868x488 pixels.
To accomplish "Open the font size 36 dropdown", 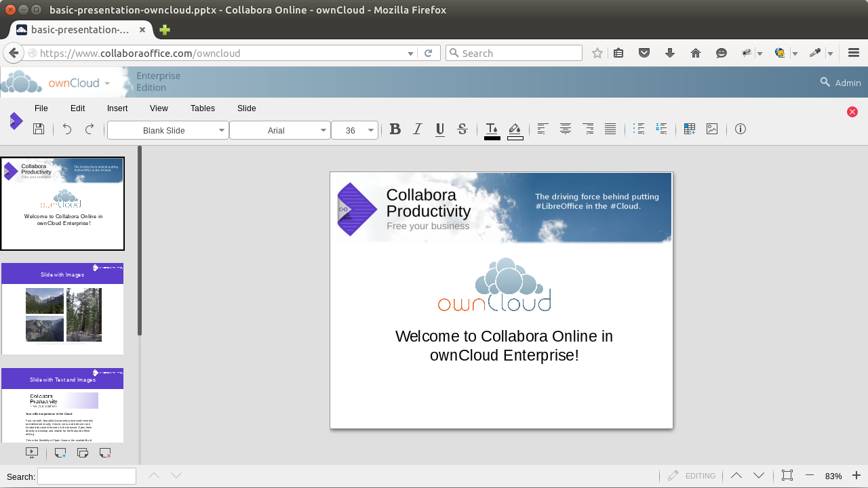I will pyautogui.click(x=370, y=130).
